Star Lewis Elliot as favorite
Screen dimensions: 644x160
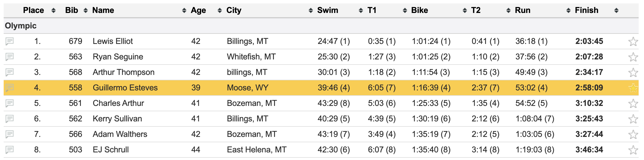[633, 41]
